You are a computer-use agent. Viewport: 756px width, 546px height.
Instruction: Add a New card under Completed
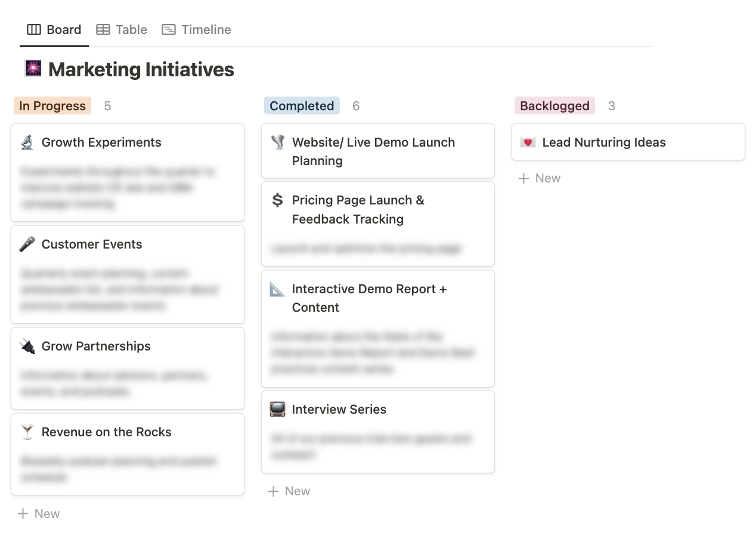(289, 491)
